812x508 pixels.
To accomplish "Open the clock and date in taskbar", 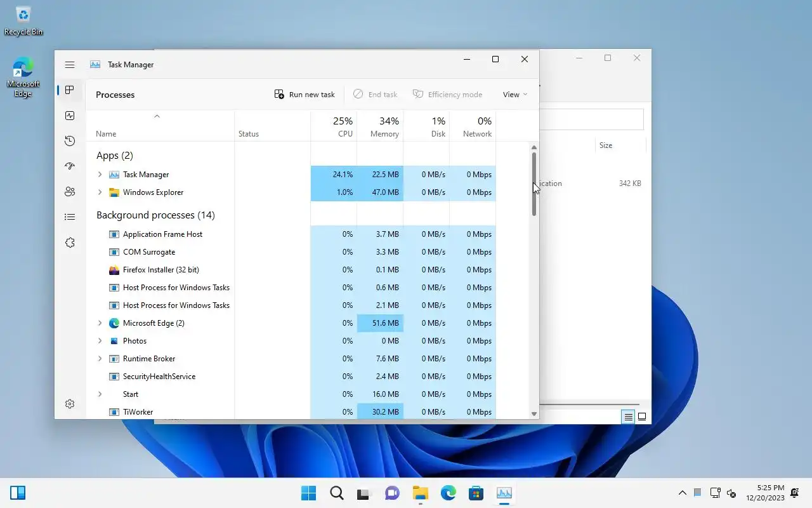I will [x=766, y=493].
